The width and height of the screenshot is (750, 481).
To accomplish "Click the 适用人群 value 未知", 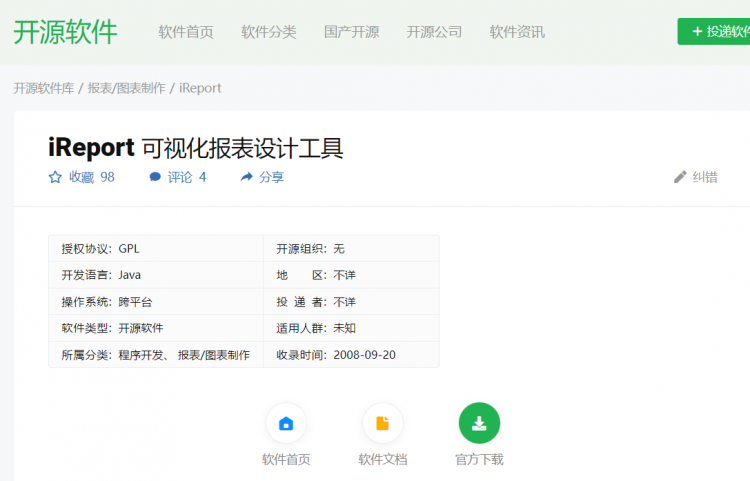I will coord(344,328).
